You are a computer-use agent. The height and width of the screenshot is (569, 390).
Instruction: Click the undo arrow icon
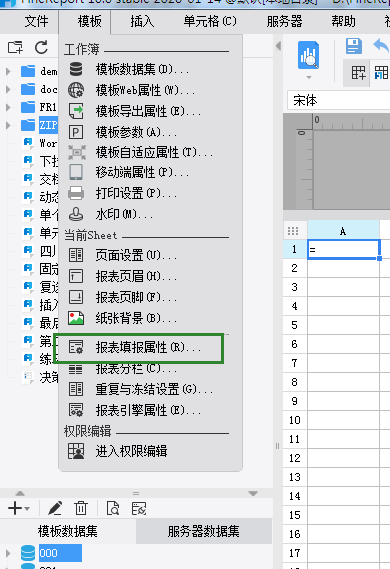[x=381, y=46]
